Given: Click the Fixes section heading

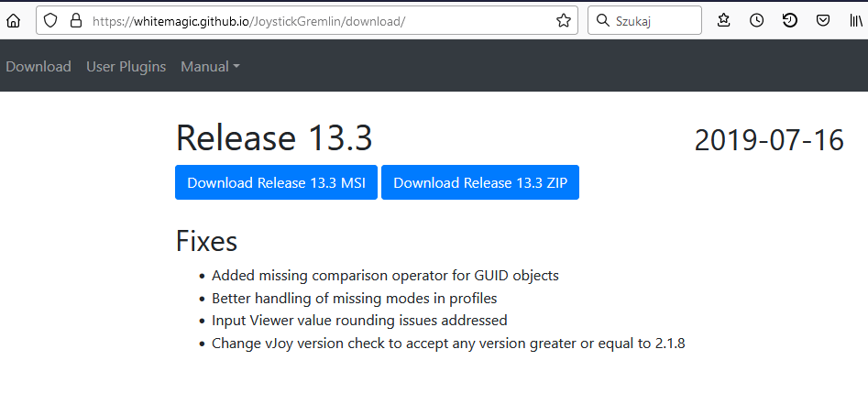Looking at the screenshot, I should (x=206, y=241).
